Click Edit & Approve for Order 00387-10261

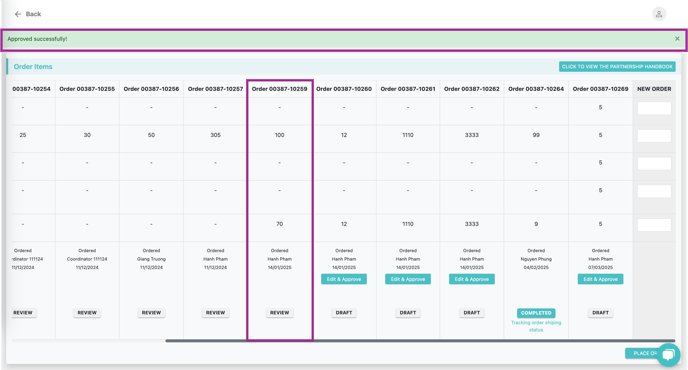pos(408,279)
